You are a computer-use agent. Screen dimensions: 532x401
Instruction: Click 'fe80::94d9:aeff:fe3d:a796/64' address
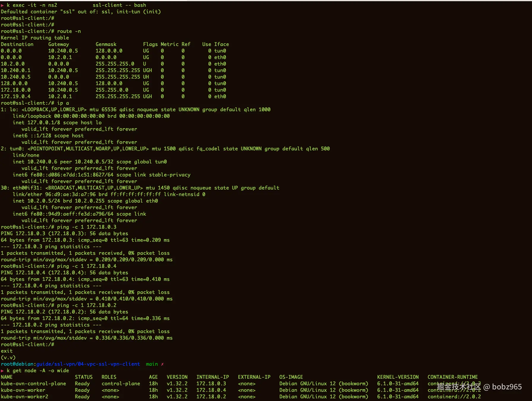(x=72, y=214)
